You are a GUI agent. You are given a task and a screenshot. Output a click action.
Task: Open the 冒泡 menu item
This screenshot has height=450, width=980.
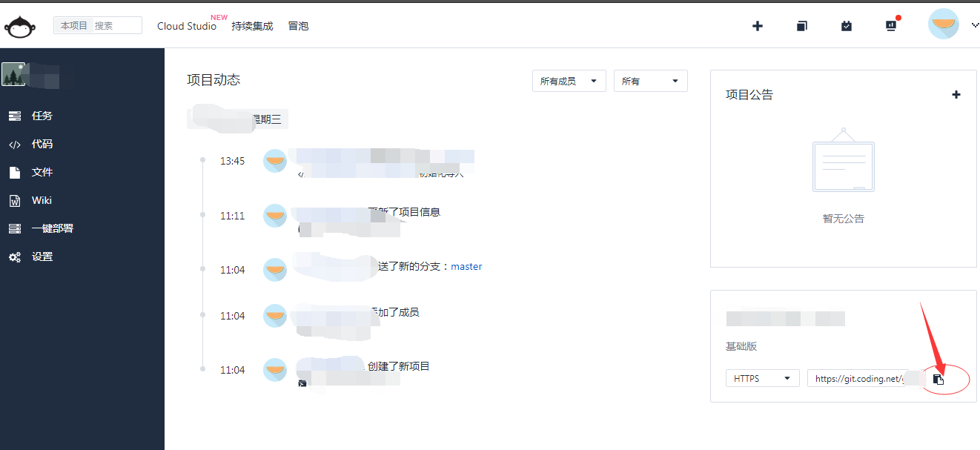pyautogui.click(x=298, y=26)
